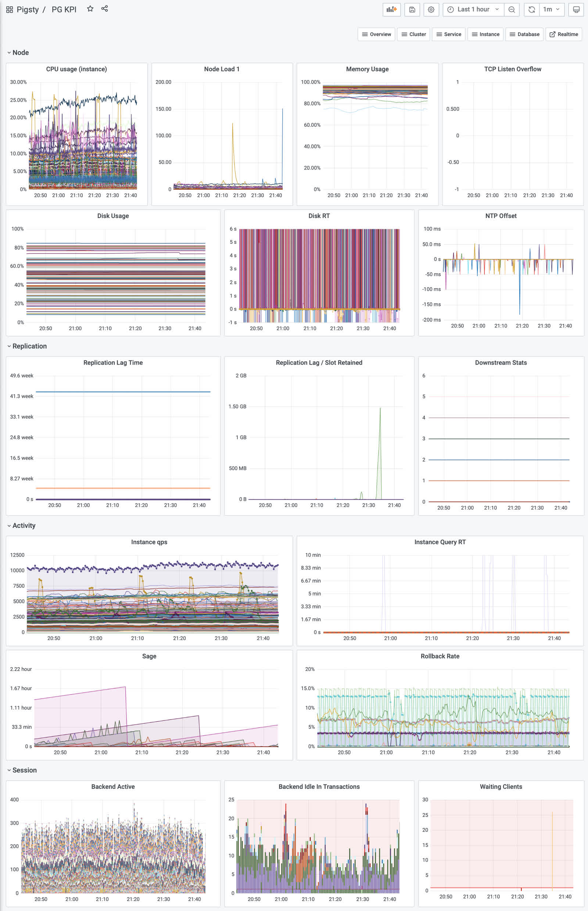The width and height of the screenshot is (588, 911).
Task: Open the 1m refresh interval dropdown
Action: (551, 10)
